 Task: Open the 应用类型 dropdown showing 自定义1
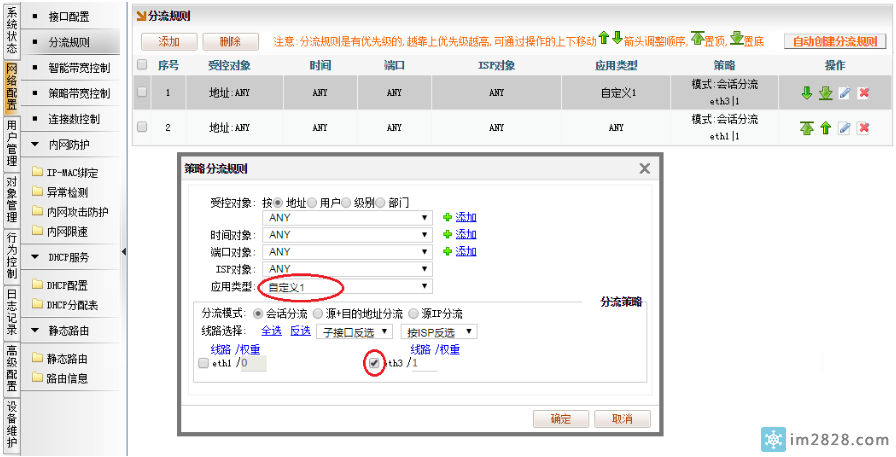coord(345,287)
